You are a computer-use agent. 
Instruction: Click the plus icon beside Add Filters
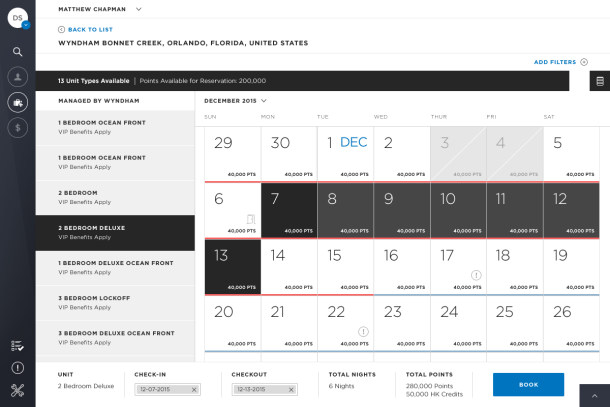584,62
